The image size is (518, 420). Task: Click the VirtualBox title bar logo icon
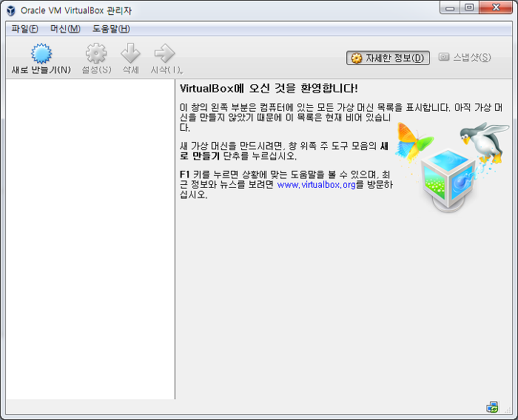pyautogui.click(x=11, y=10)
